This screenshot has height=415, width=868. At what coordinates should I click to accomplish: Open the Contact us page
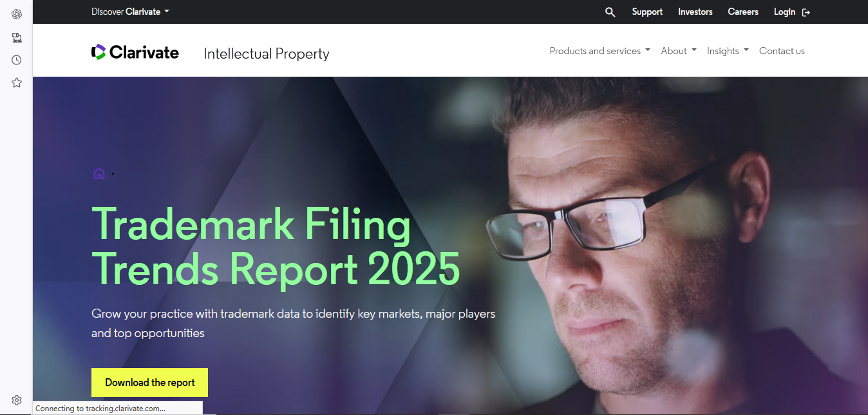pos(782,51)
